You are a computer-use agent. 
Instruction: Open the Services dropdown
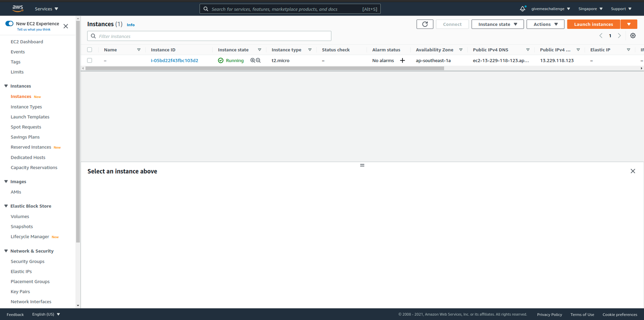tap(46, 9)
